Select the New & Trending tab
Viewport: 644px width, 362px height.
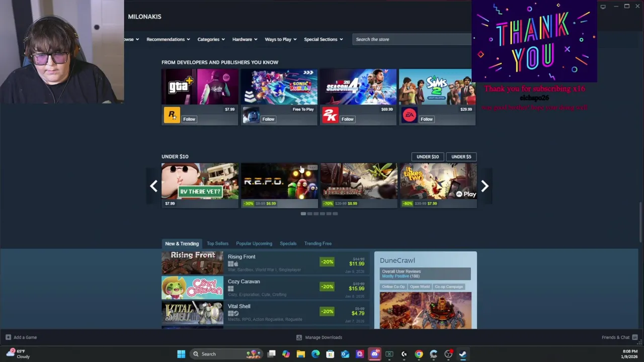tap(182, 243)
